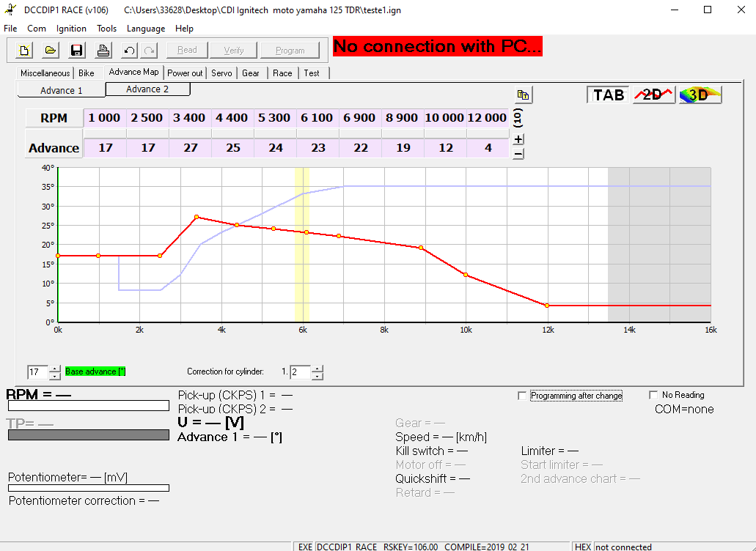Click the application icon in title bar
The height and width of the screenshot is (551, 756).
click(x=10, y=10)
